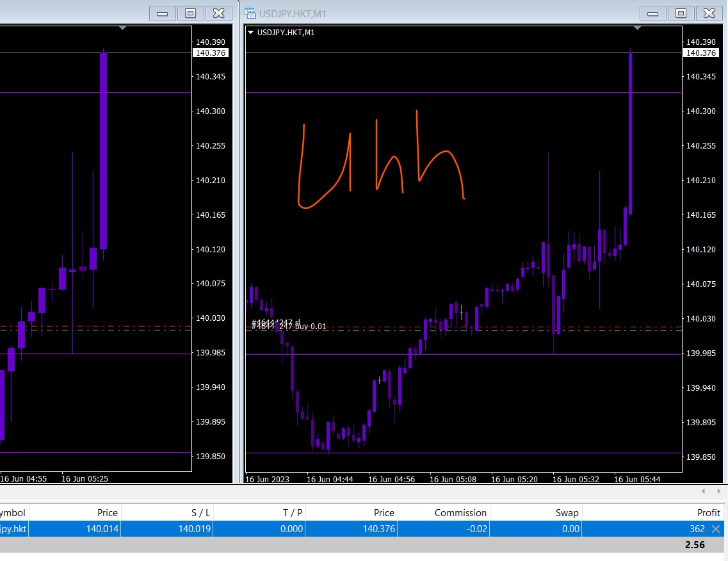
Task: Click '16 Jun 2023' on right chart time axis
Action: coord(267,479)
